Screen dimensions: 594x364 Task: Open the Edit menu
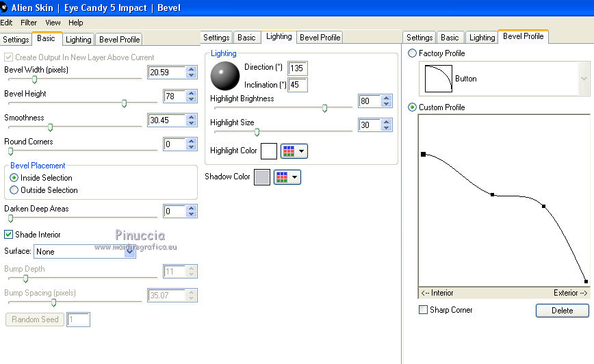[x=6, y=23]
